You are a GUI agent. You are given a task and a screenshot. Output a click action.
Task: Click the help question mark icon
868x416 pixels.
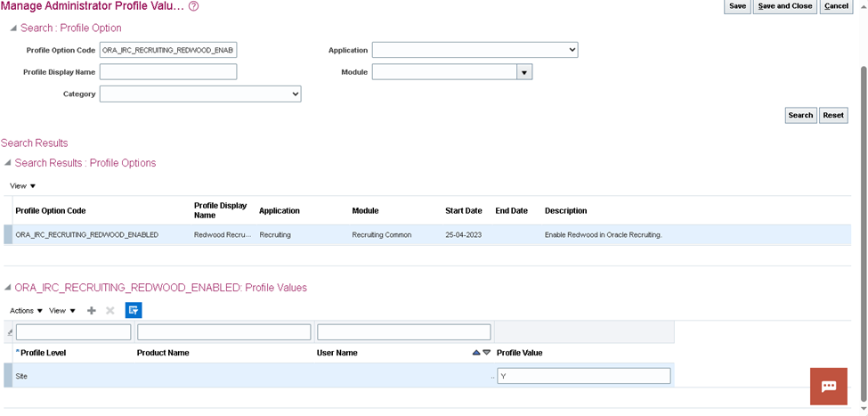pos(194,6)
